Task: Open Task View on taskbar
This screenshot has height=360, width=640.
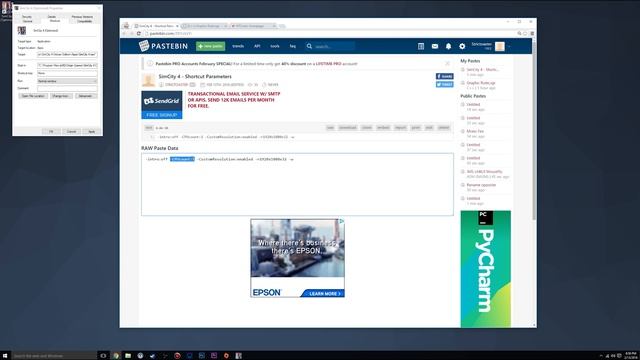Action: pyautogui.click(x=103, y=356)
